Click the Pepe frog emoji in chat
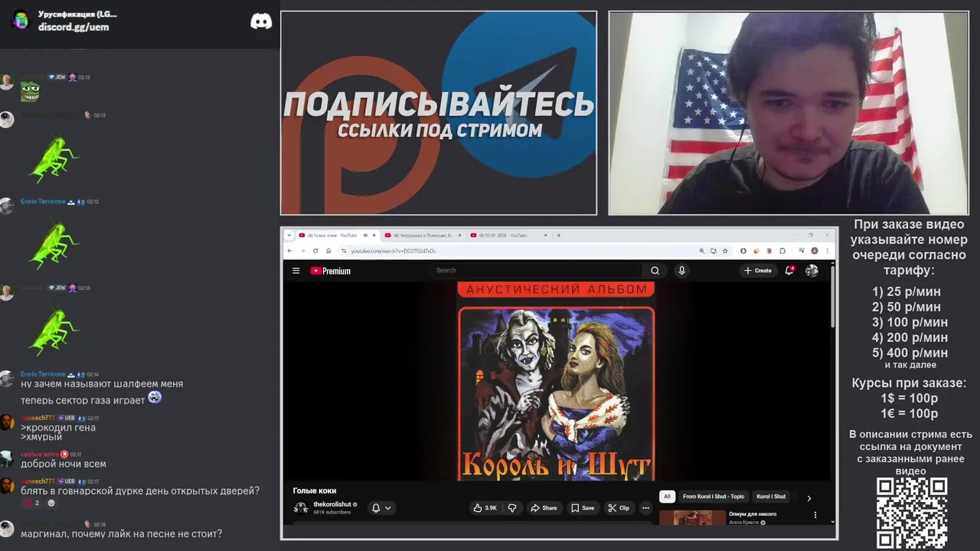This screenshot has width=980, height=551. [x=30, y=92]
